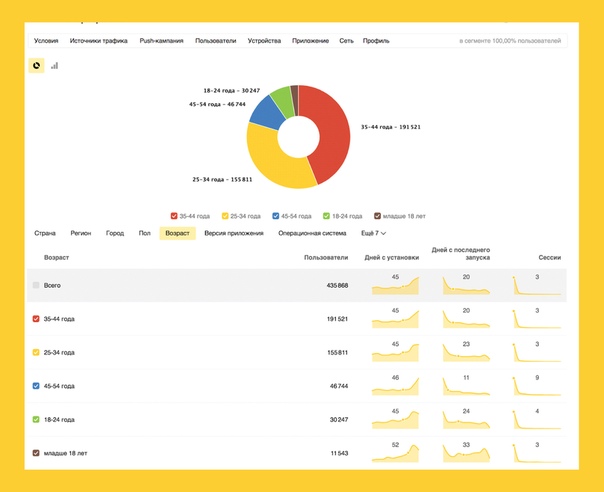
Task: Select the Город grouping tab
Action: tap(115, 233)
